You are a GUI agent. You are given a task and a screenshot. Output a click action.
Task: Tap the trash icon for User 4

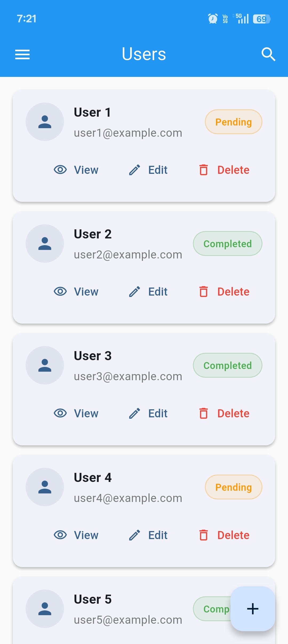pos(204,535)
